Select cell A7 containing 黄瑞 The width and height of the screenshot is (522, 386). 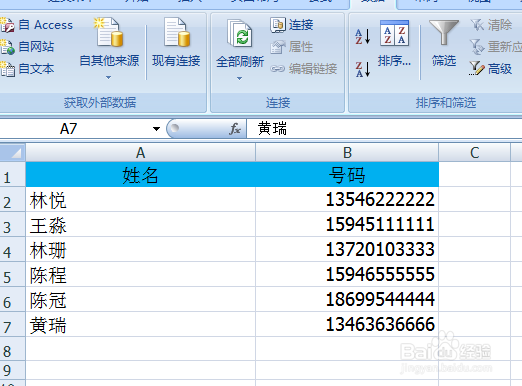click(x=140, y=324)
